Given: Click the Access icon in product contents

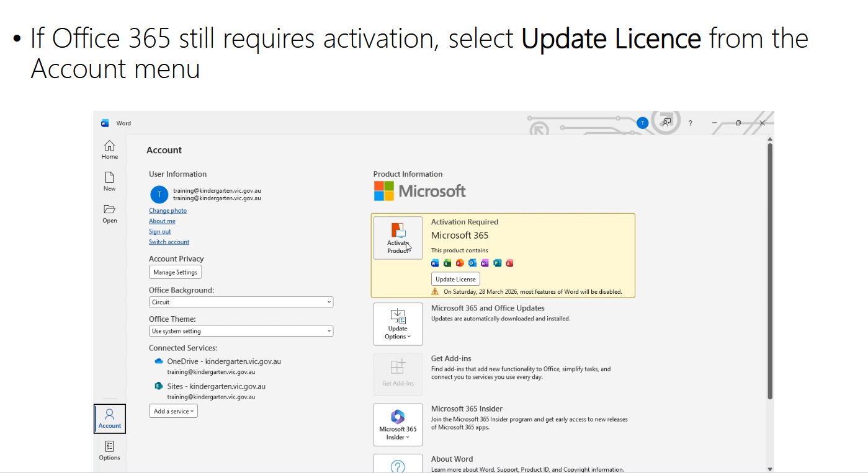Looking at the screenshot, I should point(509,263).
